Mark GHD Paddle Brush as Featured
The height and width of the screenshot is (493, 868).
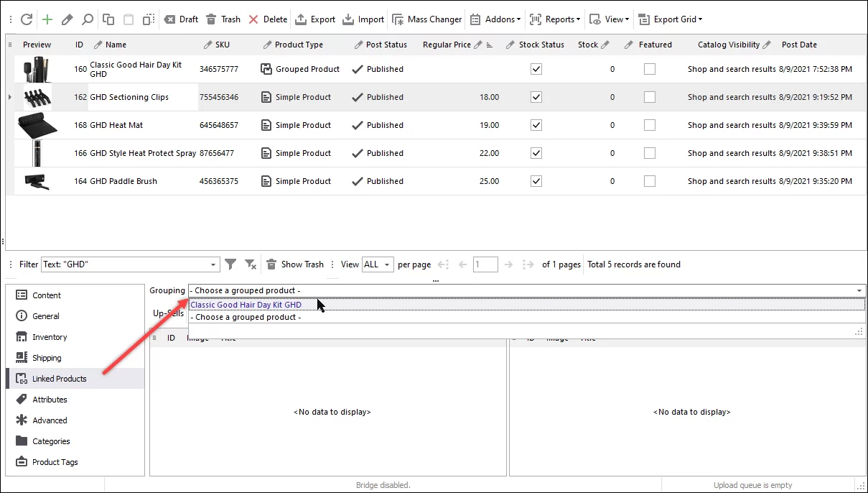650,181
